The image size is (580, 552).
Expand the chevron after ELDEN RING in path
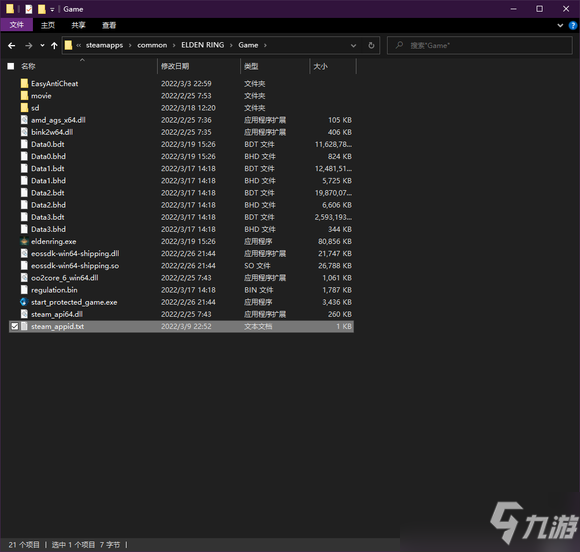tap(231, 46)
